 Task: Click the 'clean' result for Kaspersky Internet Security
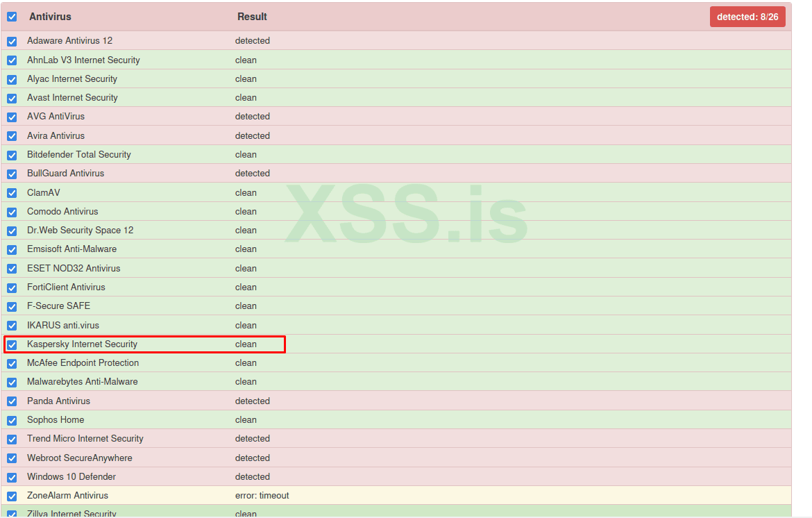click(x=246, y=344)
